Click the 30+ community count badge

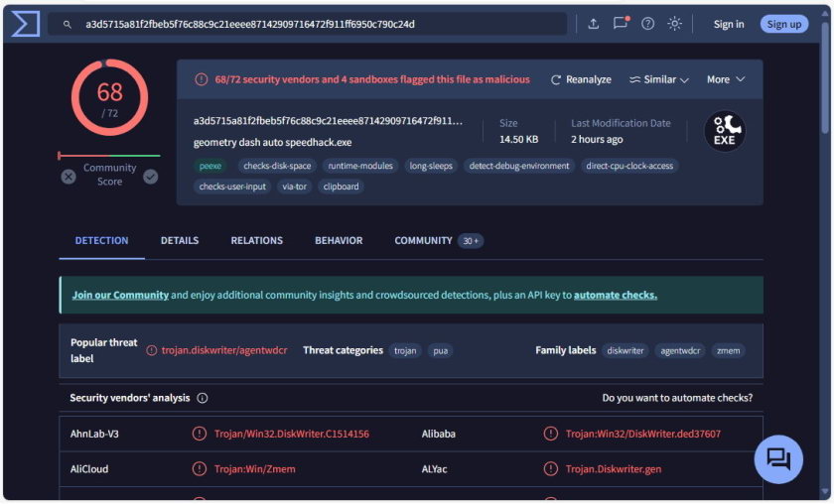pos(471,241)
